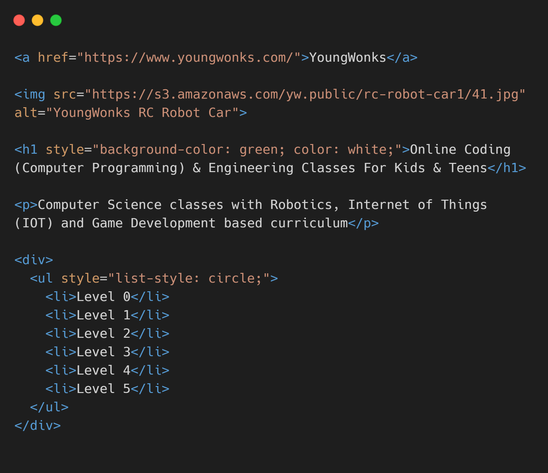Click the s3.amazonaws.com image src URL
This screenshot has height=473, width=548.
coord(305,94)
